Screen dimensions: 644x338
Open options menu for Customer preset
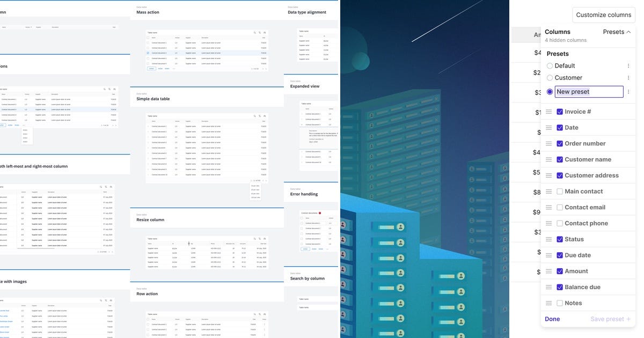pyautogui.click(x=628, y=78)
